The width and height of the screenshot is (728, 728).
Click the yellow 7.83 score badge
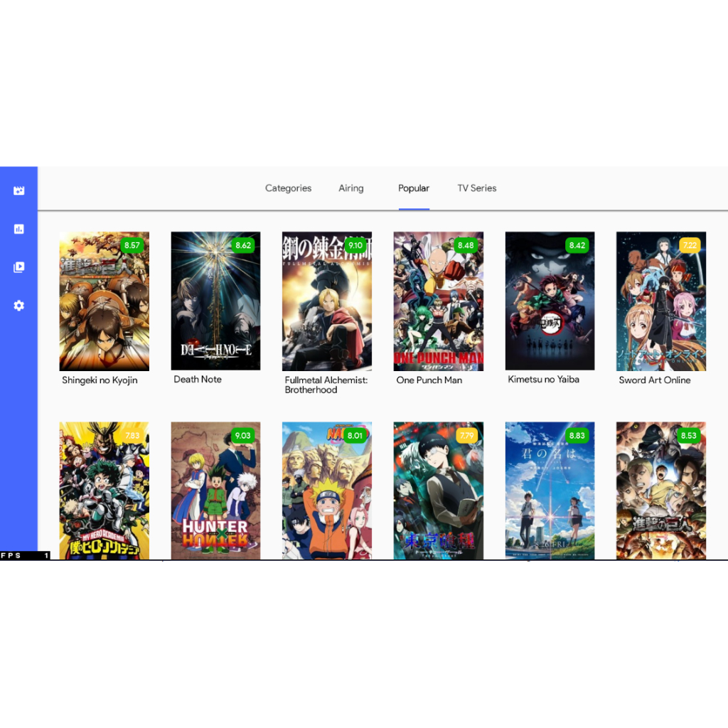point(132,436)
